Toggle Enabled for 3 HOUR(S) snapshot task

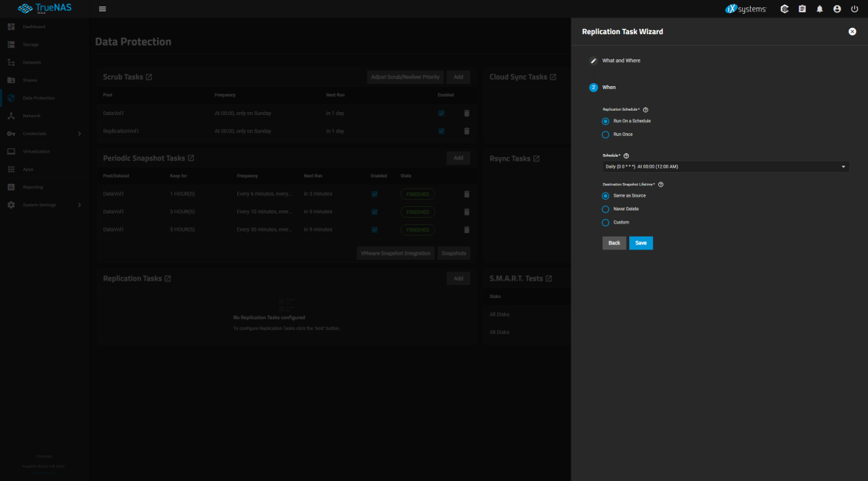(374, 212)
